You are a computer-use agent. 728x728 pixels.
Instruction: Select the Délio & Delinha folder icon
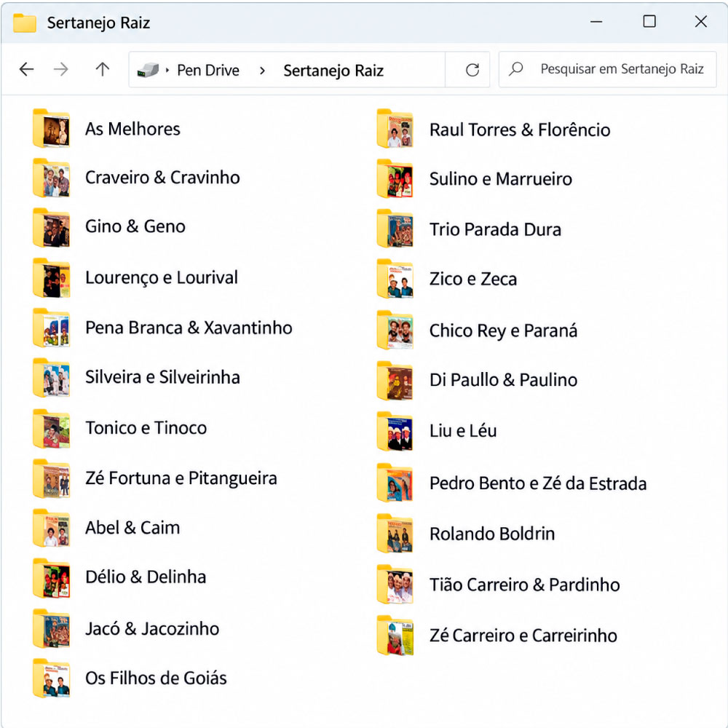click(x=51, y=577)
